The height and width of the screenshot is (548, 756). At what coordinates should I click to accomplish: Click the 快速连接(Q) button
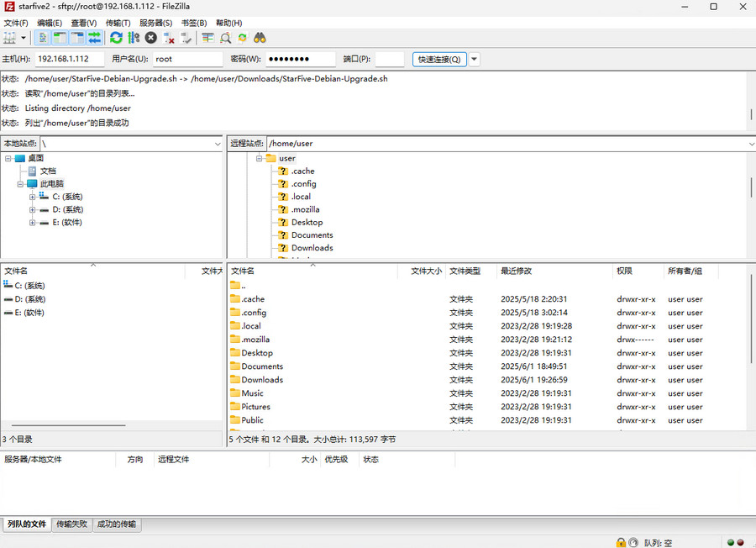pos(439,60)
